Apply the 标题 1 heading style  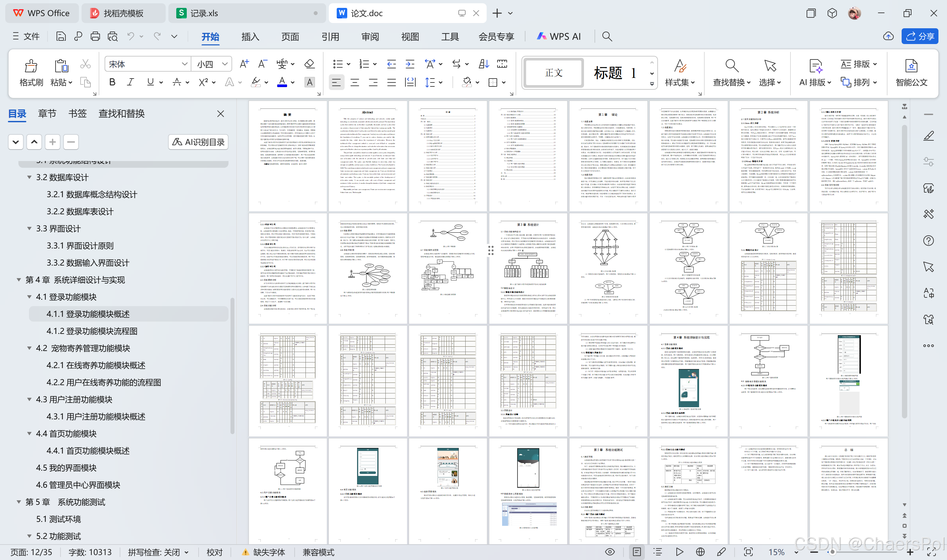[x=615, y=72]
